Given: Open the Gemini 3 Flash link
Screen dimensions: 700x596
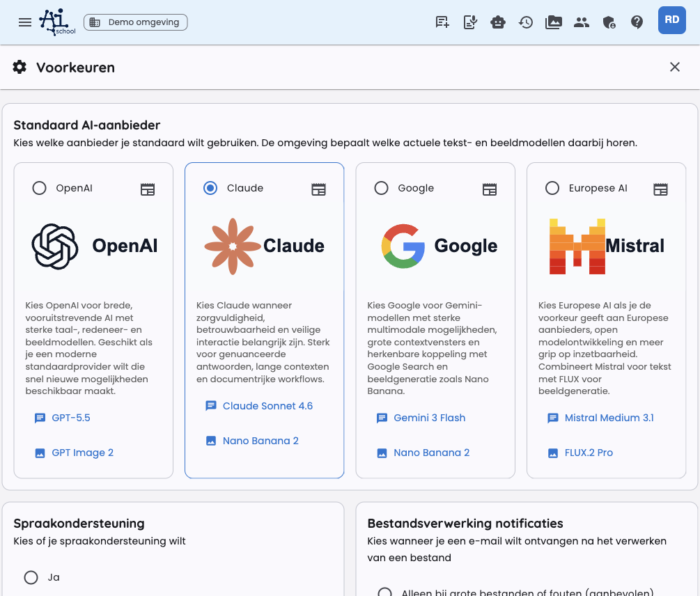Looking at the screenshot, I should point(430,418).
